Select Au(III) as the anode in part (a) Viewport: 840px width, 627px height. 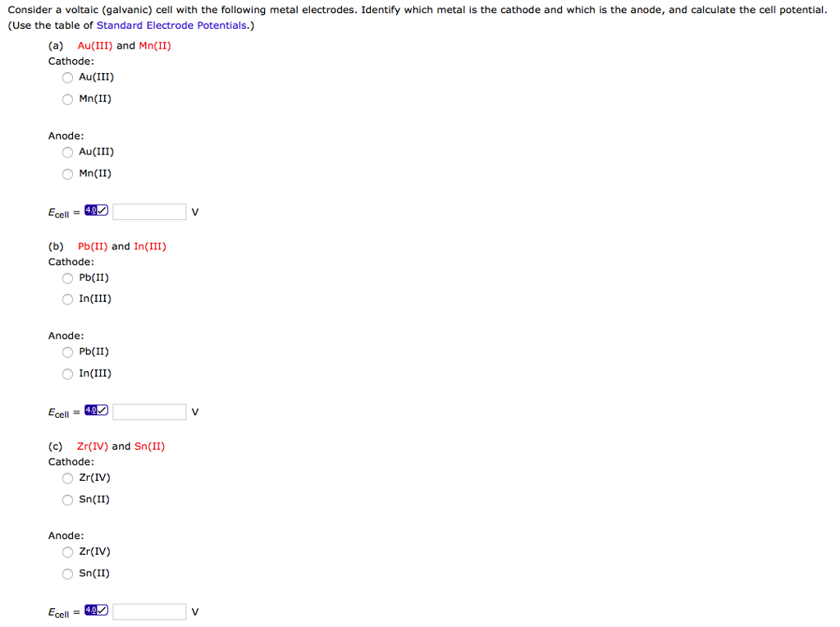[67, 152]
